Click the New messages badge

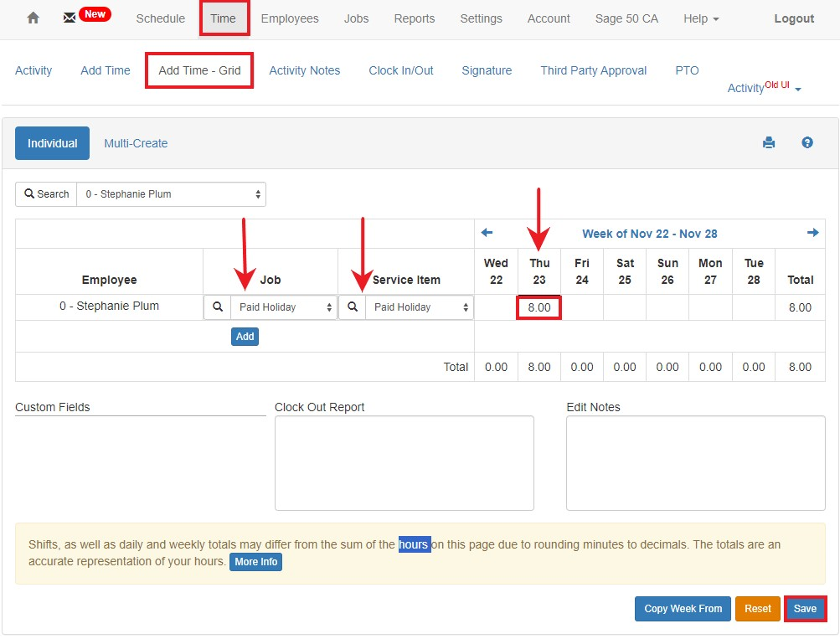[x=95, y=14]
